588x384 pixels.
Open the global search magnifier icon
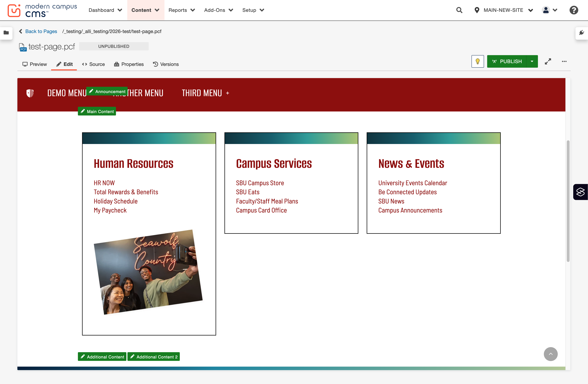point(459,10)
